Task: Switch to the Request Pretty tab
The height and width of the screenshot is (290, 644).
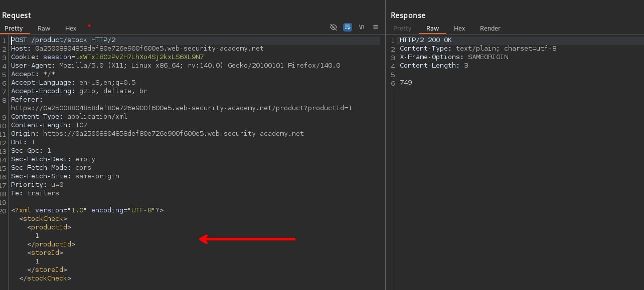Action: [x=14, y=29]
